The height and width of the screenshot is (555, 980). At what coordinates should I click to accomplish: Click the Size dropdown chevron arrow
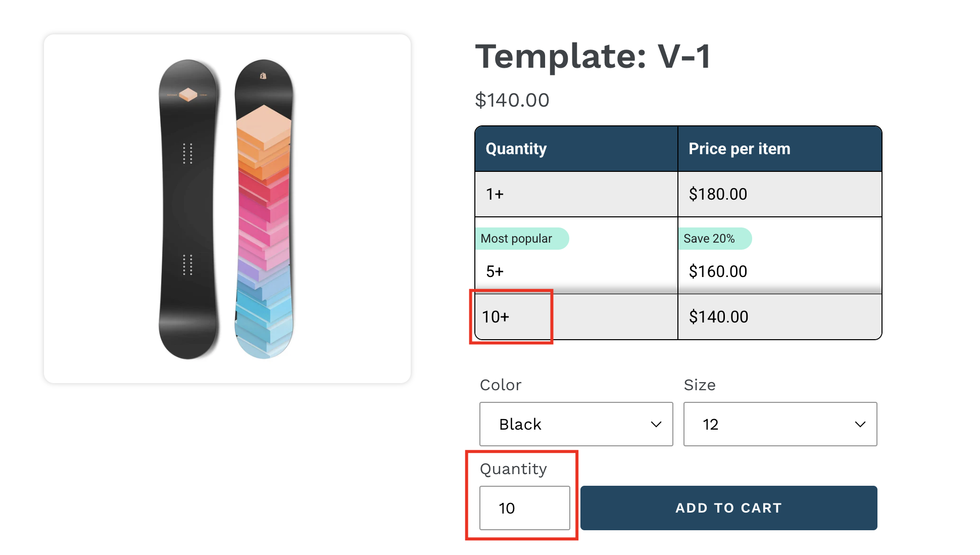(860, 425)
